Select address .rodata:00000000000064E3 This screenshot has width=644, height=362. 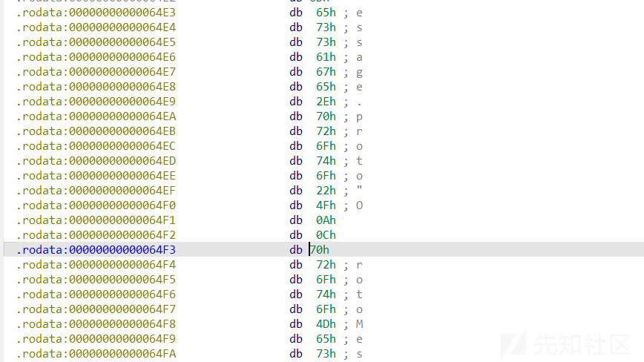96,13
